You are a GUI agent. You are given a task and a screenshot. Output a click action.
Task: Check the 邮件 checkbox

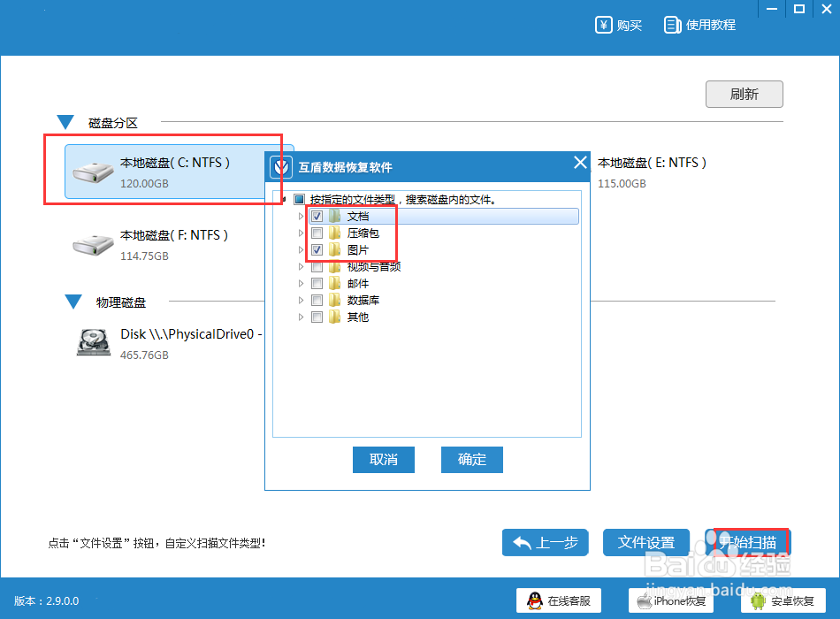tap(317, 284)
